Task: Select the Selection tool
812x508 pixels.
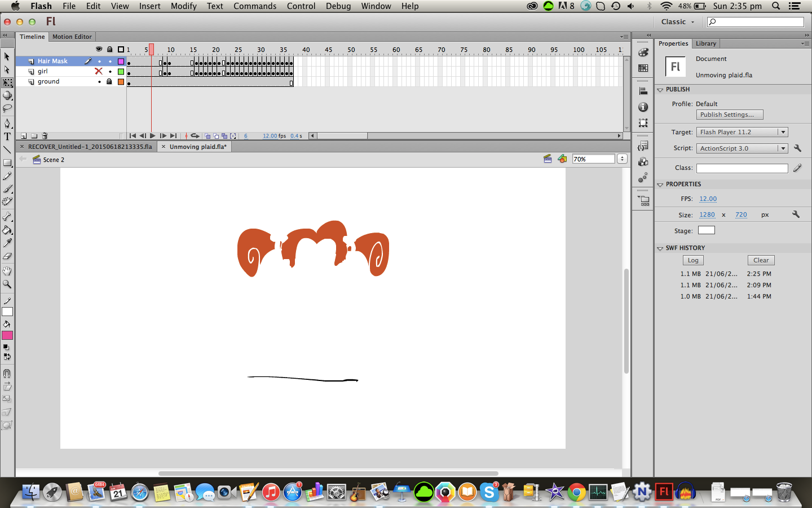Action: 7,56
